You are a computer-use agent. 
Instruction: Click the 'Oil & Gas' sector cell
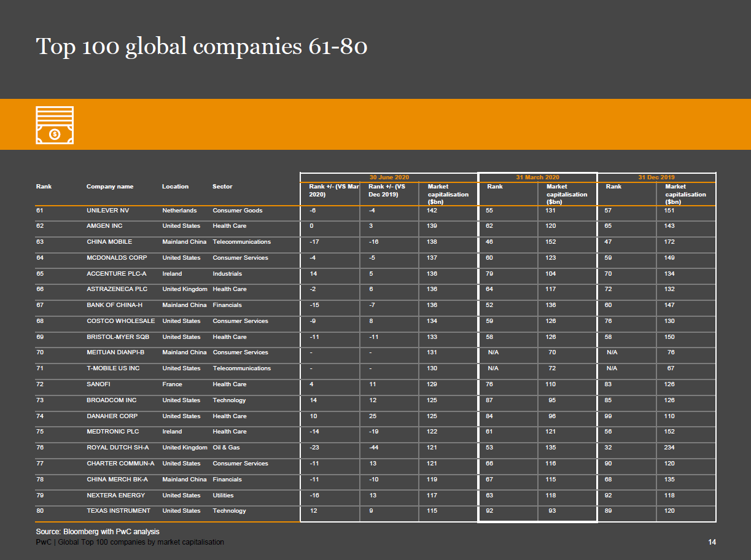226,448
